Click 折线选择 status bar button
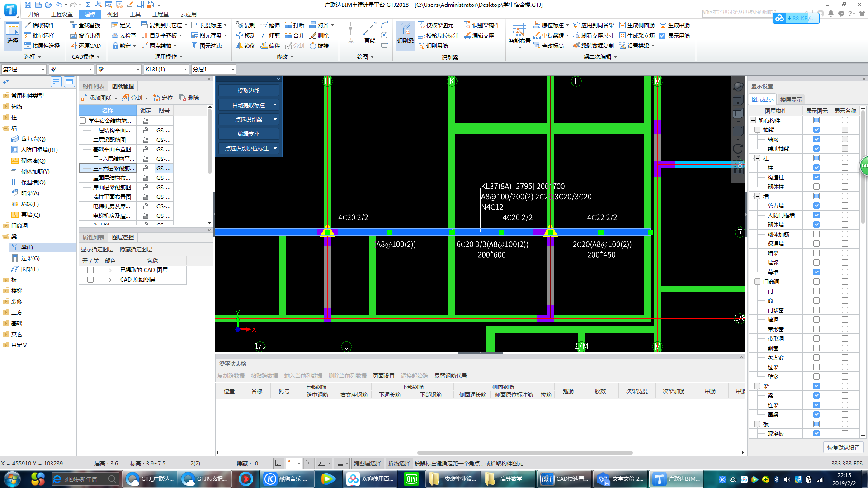868x488 pixels. 399,463
